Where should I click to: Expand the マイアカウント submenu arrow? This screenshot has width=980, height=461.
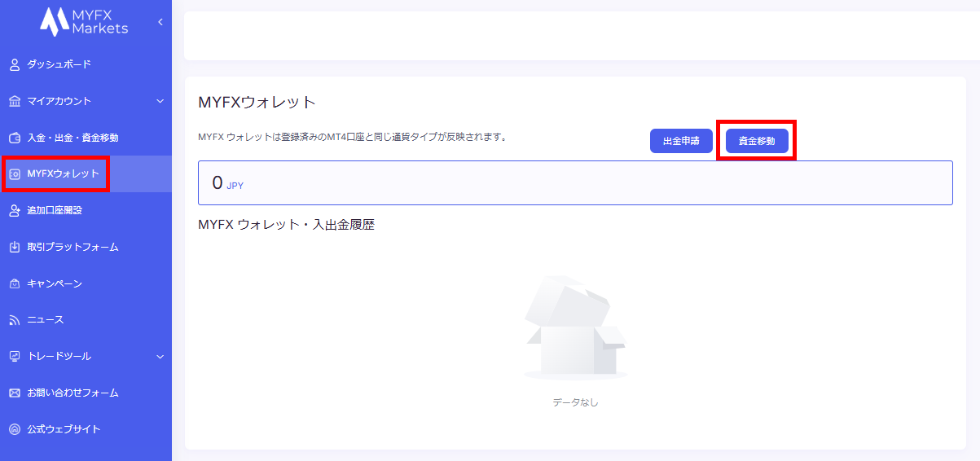(x=160, y=101)
